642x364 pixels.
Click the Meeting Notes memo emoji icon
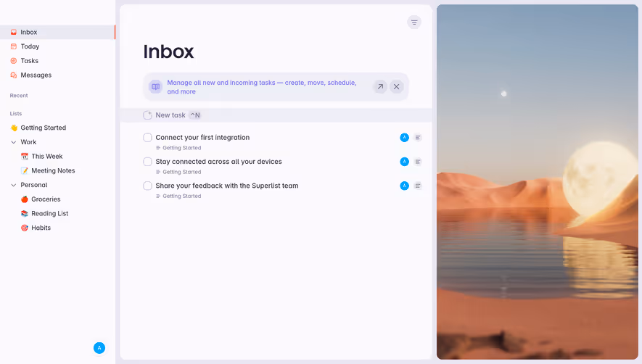point(25,170)
